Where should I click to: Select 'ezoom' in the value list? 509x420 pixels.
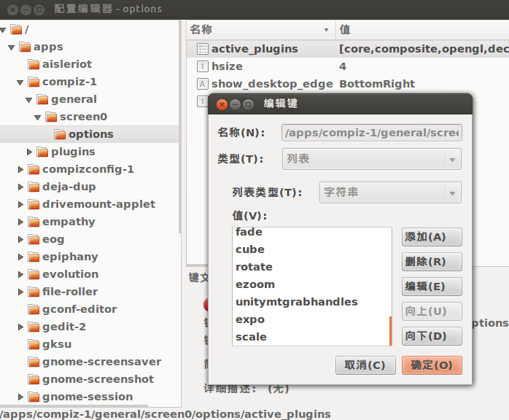[311, 284]
